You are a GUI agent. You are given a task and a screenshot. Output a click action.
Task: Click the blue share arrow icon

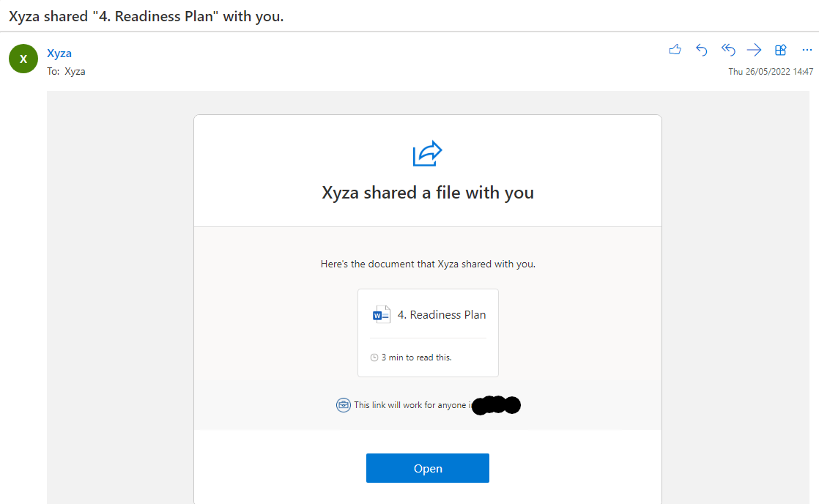428,154
